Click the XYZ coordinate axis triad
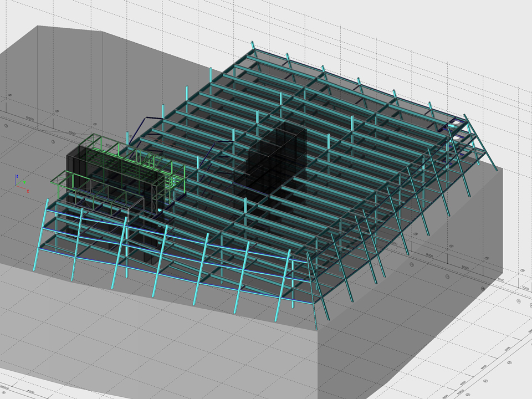 19,182
